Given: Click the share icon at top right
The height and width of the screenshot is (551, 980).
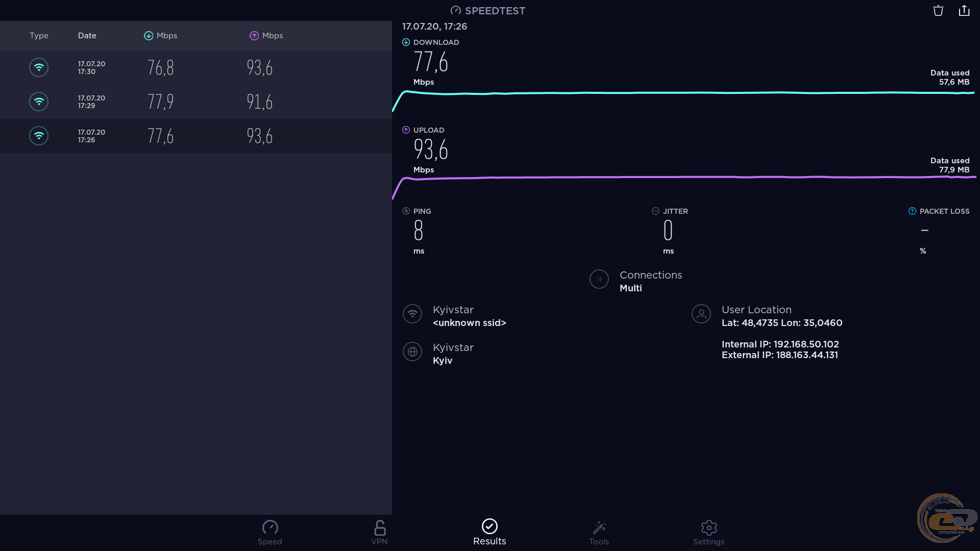Looking at the screenshot, I should (964, 11).
